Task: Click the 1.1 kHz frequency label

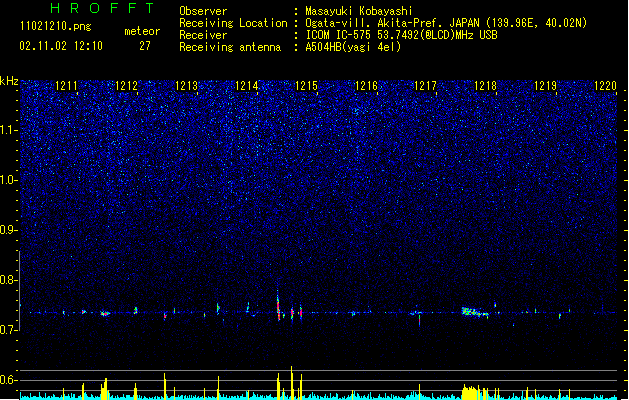Action: coord(9,130)
